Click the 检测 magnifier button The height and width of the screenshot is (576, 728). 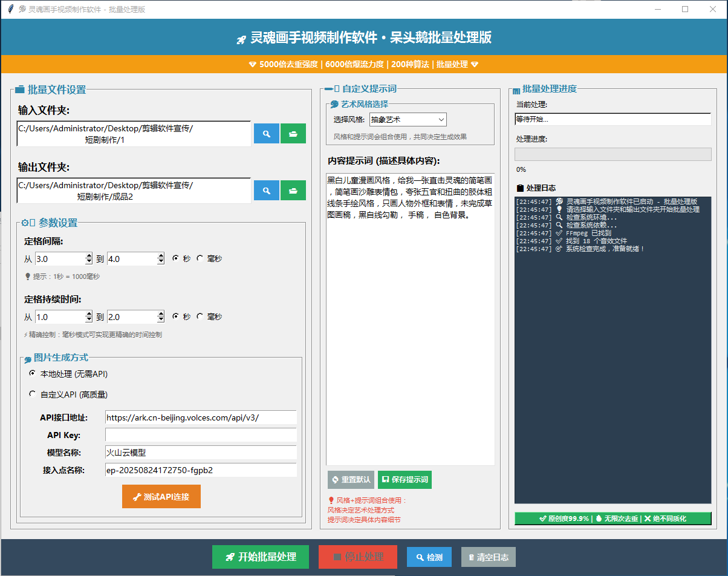click(x=429, y=557)
